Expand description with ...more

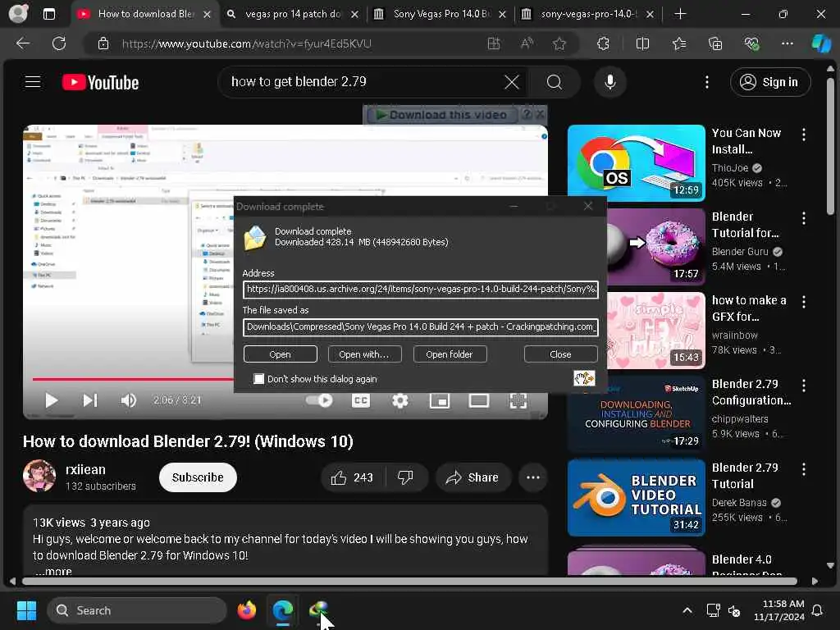[53, 571]
